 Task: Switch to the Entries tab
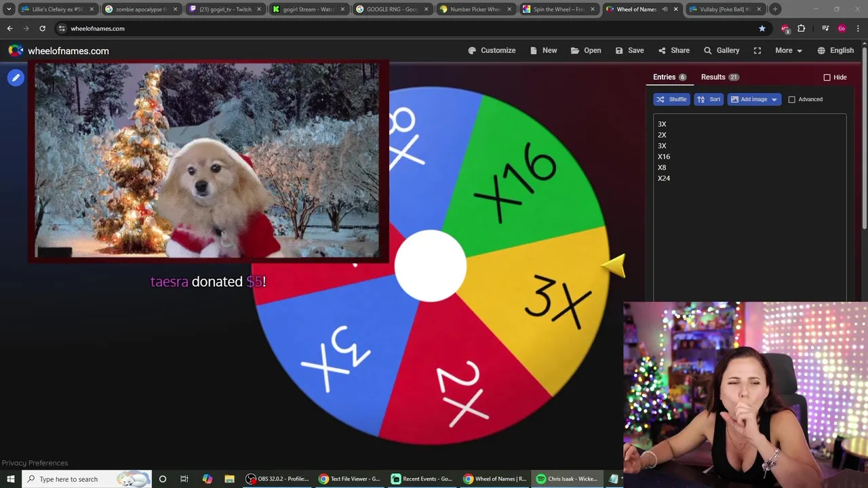(x=669, y=77)
